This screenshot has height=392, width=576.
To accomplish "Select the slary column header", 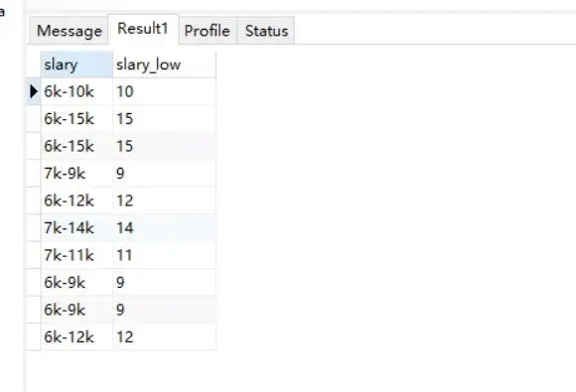I will 76,65.
